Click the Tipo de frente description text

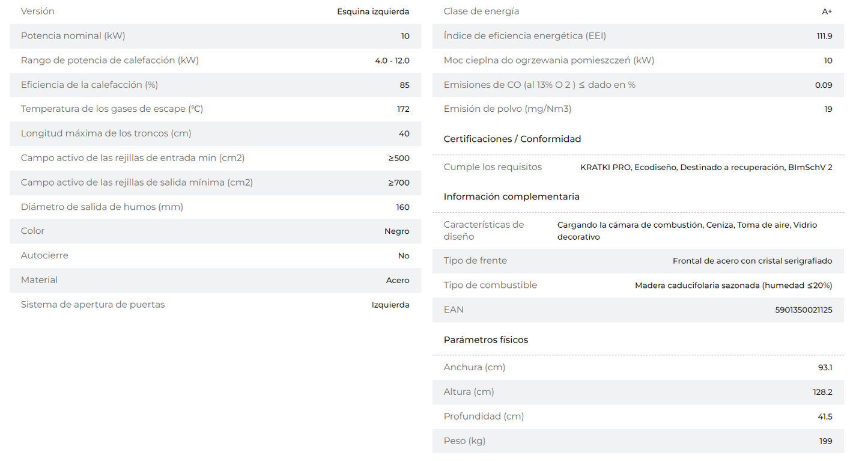coord(753,261)
